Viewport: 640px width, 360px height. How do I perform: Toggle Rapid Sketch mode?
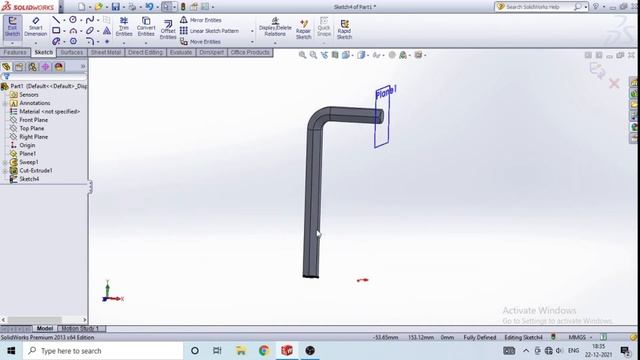point(344,29)
